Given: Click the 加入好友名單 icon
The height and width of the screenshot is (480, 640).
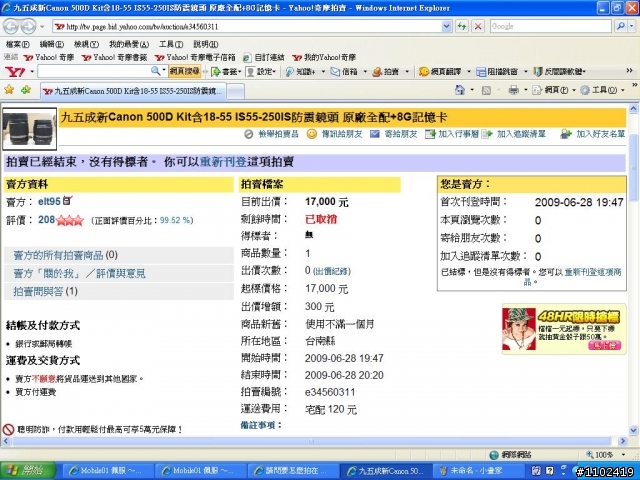Looking at the screenshot, I should (566, 134).
